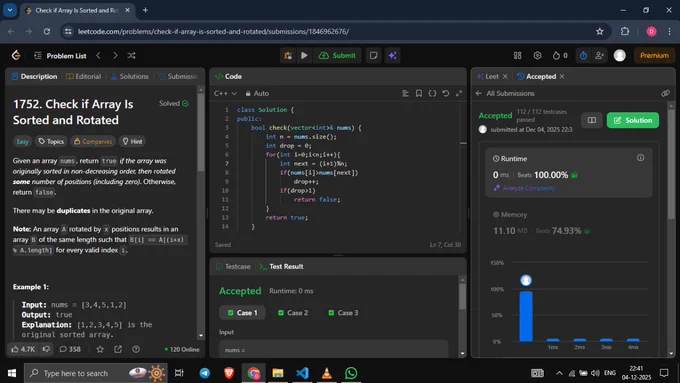
Task: Click the Auto mode lock control
Action: tap(257, 93)
